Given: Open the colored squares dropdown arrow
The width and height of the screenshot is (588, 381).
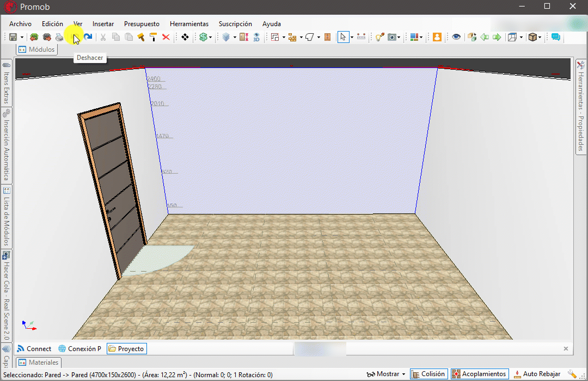Looking at the screenshot, I should [x=421, y=37].
